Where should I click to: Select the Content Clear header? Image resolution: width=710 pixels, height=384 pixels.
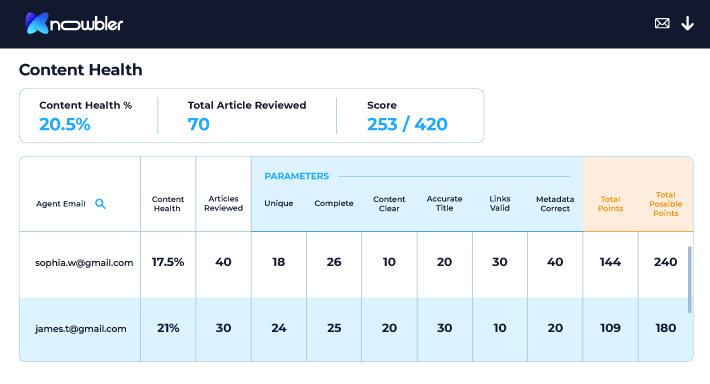click(389, 204)
